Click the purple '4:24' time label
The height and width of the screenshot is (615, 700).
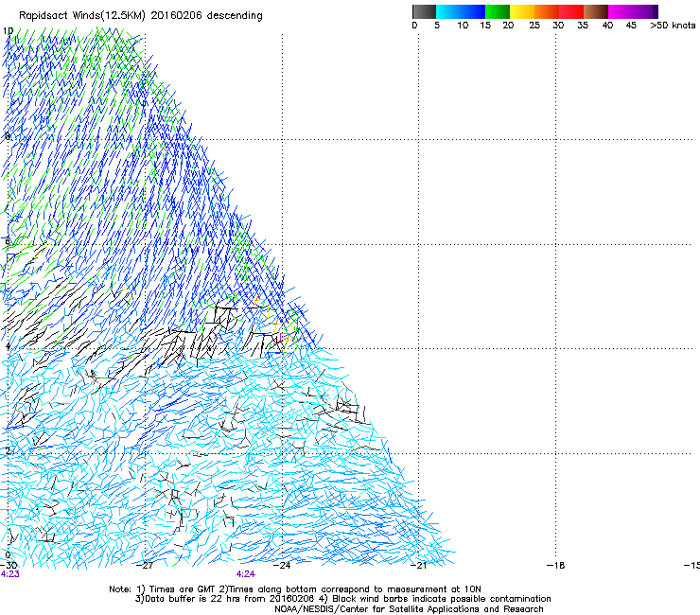[x=246, y=574]
